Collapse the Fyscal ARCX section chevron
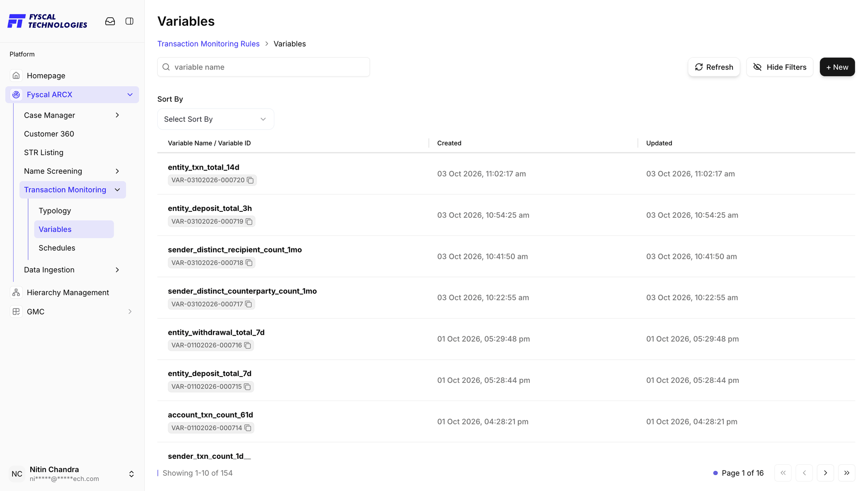Image resolution: width=868 pixels, height=491 pixels. pyautogui.click(x=130, y=95)
